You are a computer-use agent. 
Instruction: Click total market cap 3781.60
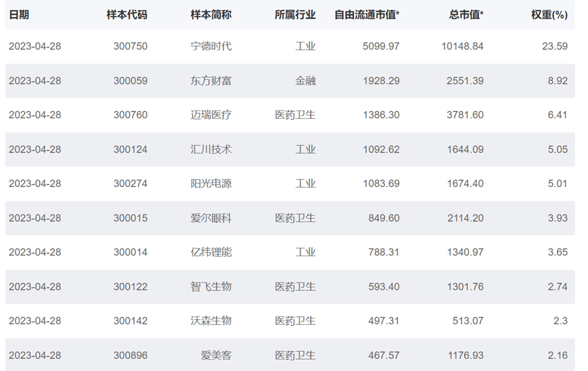coord(465,115)
